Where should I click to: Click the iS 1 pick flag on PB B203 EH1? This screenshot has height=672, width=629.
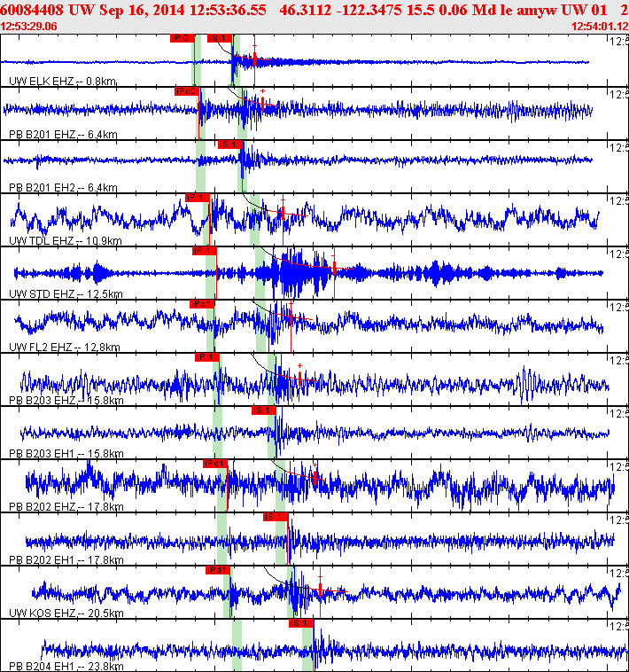tap(264, 410)
